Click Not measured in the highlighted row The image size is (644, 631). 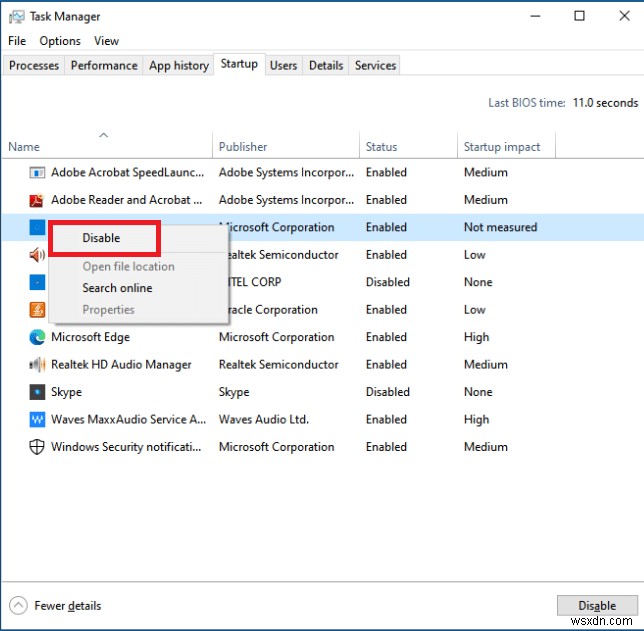[x=500, y=227]
